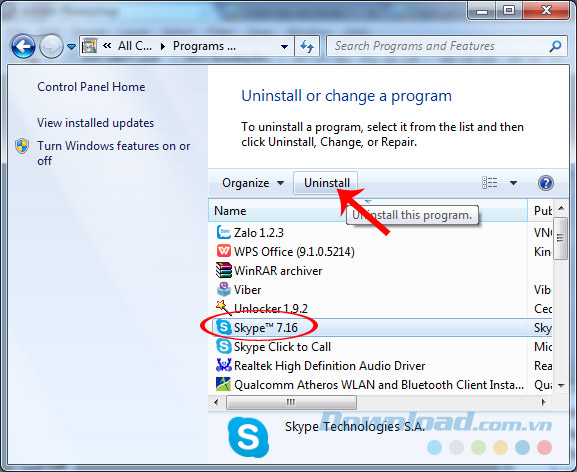
Task: Click the shield icon beside Windows features
Action: coord(22,146)
